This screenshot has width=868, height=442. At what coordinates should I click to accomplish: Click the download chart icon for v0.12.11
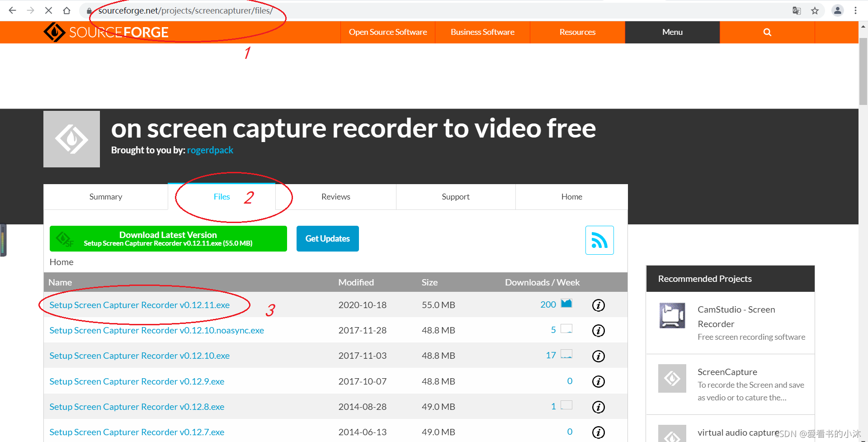tap(566, 304)
